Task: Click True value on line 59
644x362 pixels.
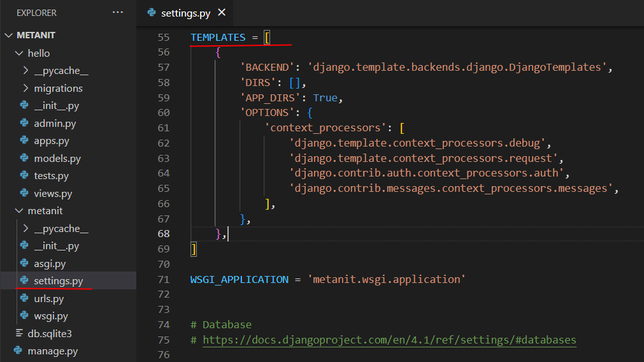Action: (326, 98)
